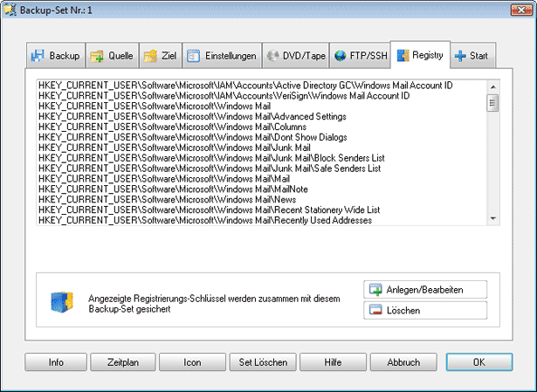Open the Info button

click(56, 362)
